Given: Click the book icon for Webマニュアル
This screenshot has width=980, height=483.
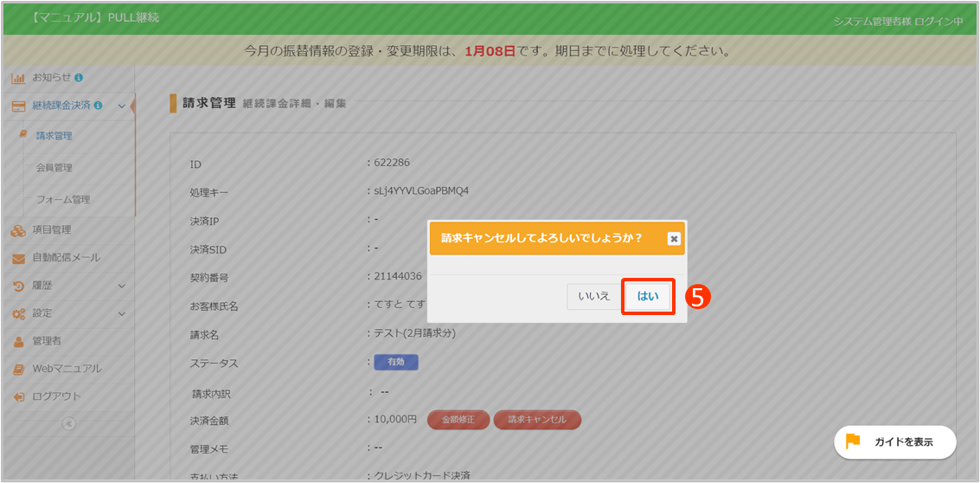Looking at the screenshot, I should point(18,369).
